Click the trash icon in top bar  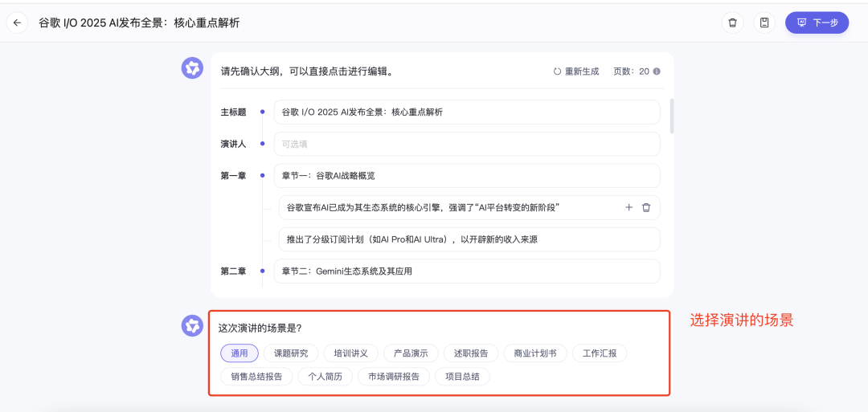tap(732, 22)
